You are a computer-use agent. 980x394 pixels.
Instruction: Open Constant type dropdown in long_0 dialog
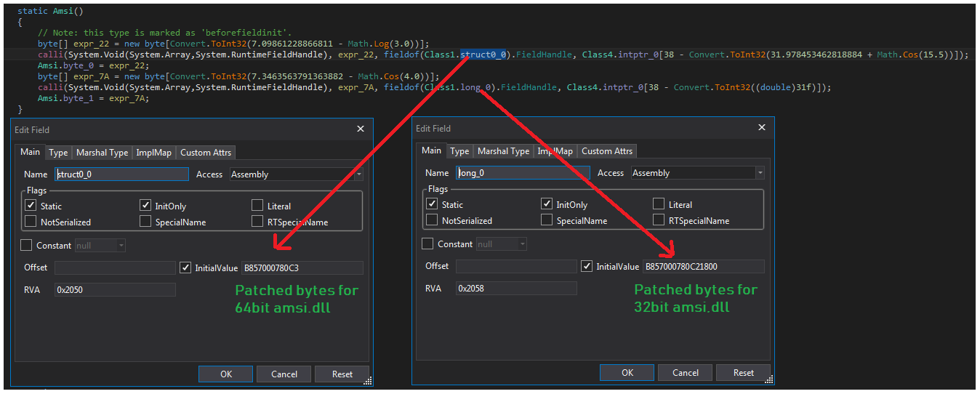502,244
